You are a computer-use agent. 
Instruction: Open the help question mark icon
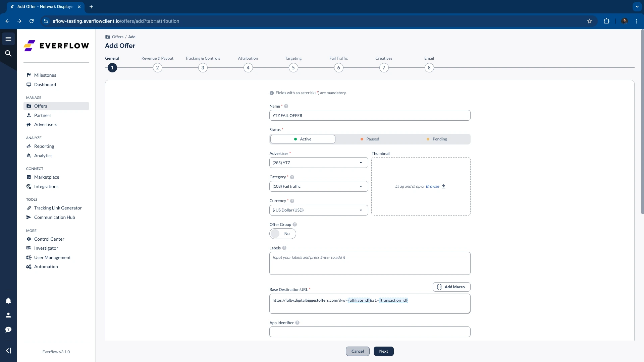[8, 329]
